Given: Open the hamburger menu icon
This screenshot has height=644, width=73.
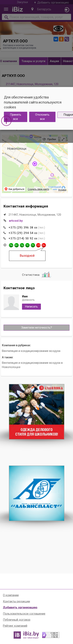Looking at the screenshot, I should coord(6,9).
